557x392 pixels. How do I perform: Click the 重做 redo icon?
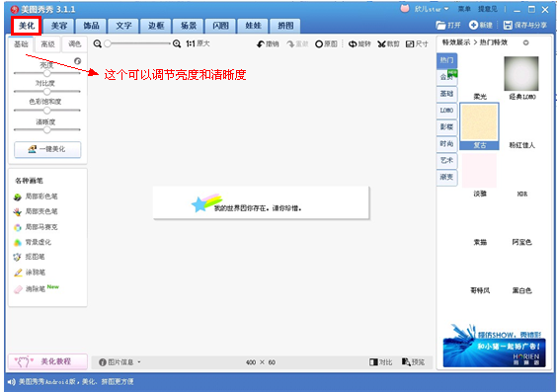(290, 44)
